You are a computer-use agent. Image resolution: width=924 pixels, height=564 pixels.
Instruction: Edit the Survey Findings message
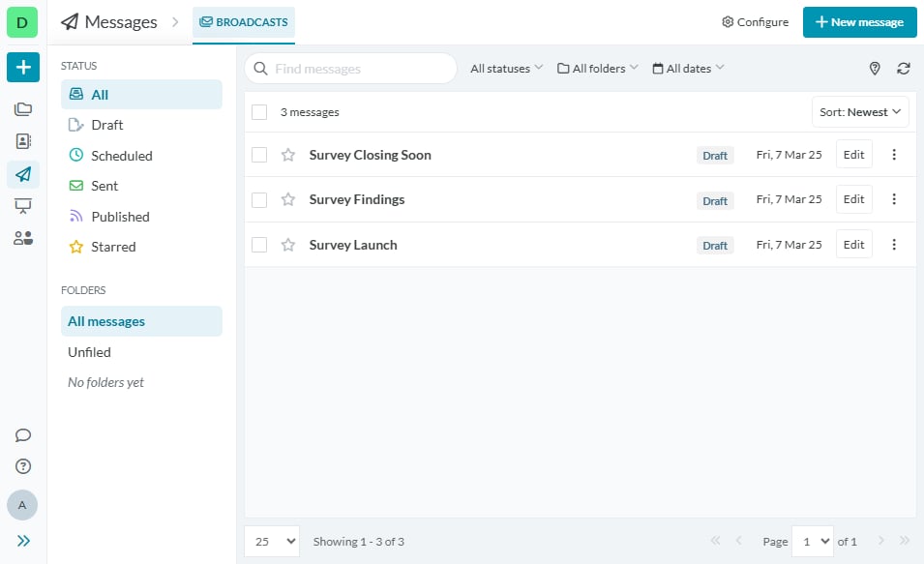[854, 199]
